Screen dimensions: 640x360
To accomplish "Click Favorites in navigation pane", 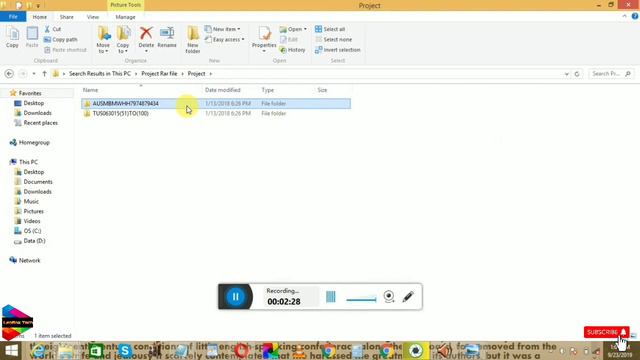I will [x=30, y=93].
